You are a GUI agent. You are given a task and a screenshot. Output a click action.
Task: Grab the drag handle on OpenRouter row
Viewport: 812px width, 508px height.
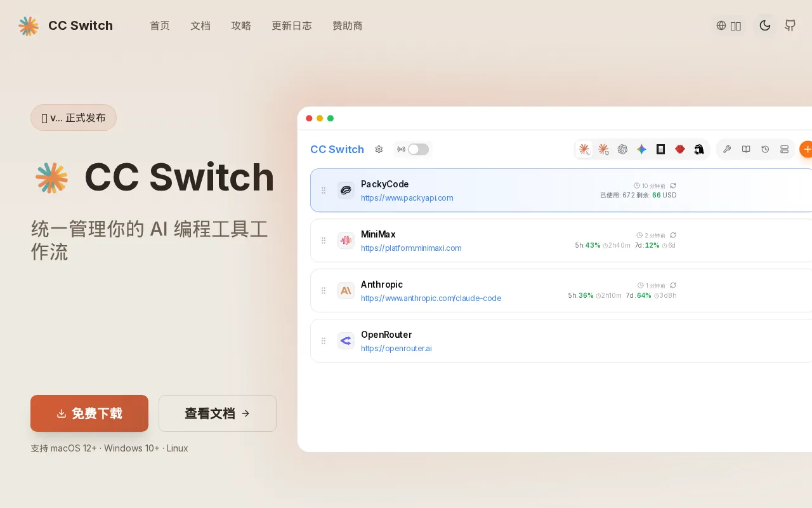tap(324, 341)
